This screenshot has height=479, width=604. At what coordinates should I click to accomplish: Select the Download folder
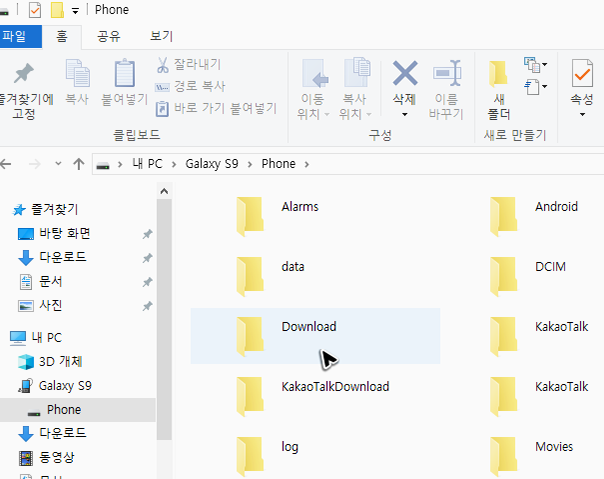tap(315, 336)
